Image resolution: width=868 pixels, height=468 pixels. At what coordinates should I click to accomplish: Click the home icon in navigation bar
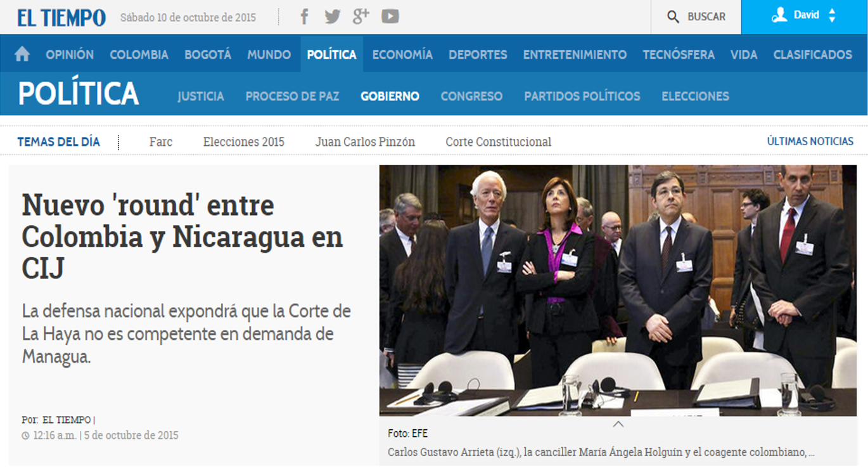point(22,55)
